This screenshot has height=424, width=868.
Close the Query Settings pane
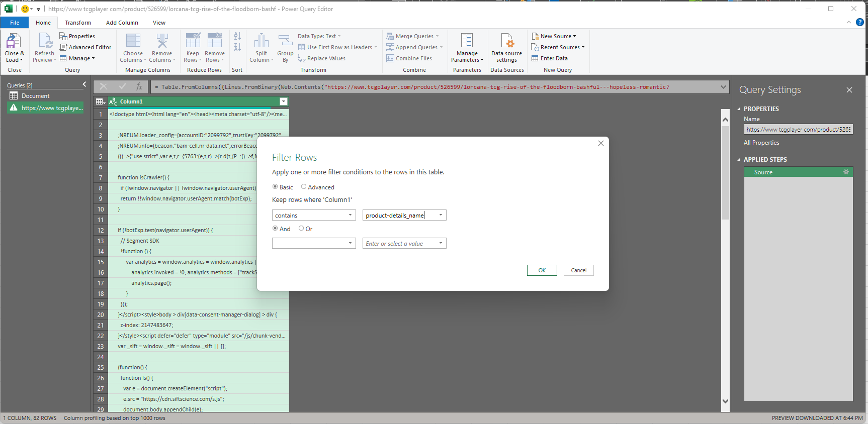pyautogui.click(x=849, y=90)
